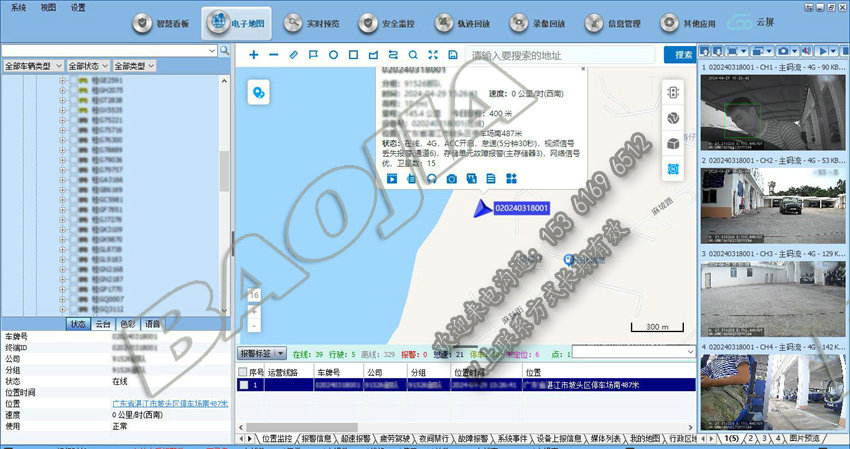This screenshot has height=449, width=850.
Task: Toggle the traffic light map layer
Action: [673, 91]
